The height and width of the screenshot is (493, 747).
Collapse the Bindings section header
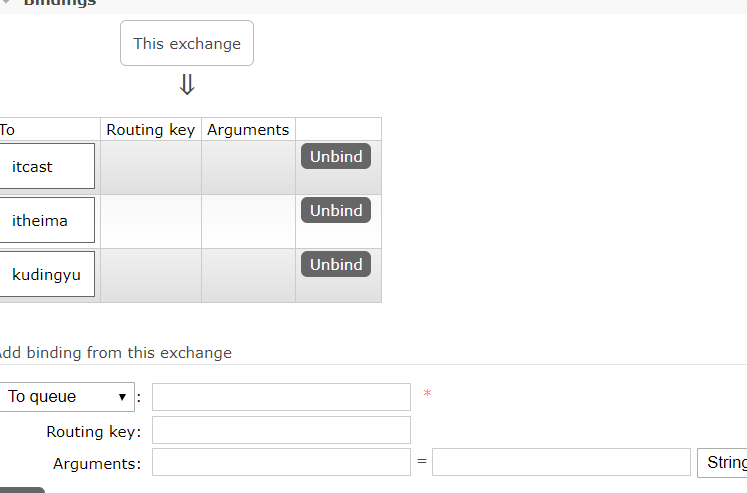(60, 3)
